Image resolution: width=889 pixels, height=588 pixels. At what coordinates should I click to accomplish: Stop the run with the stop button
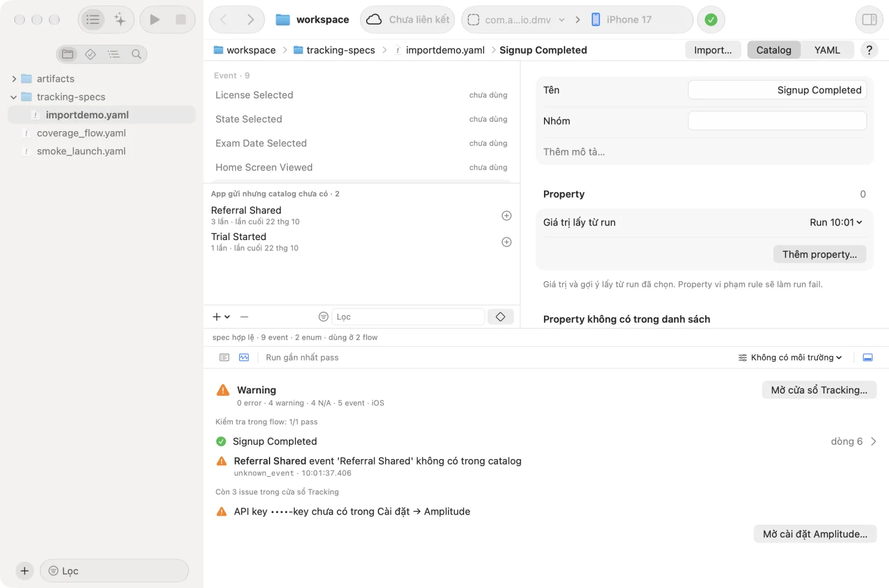pyautogui.click(x=181, y=19)
